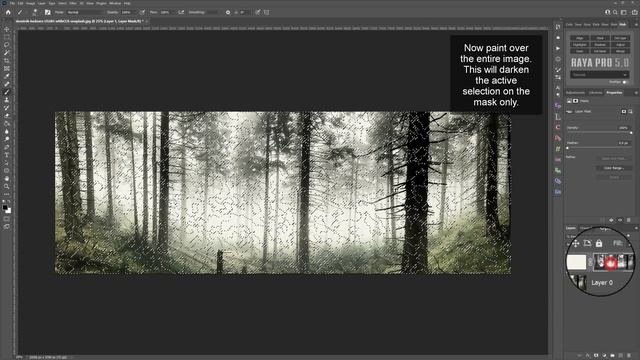Select the Crop tool

[x=7, y=61]
